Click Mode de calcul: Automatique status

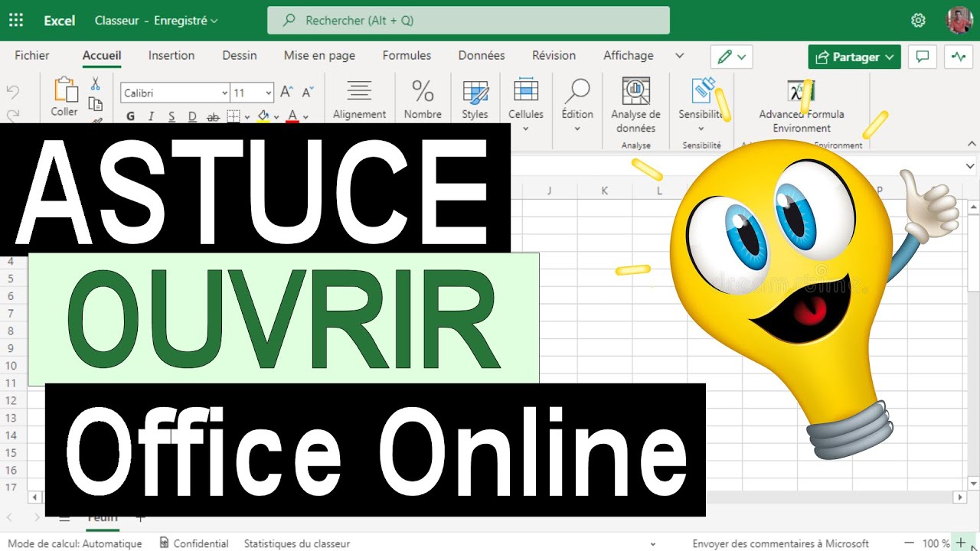click(x=74, y=543)
